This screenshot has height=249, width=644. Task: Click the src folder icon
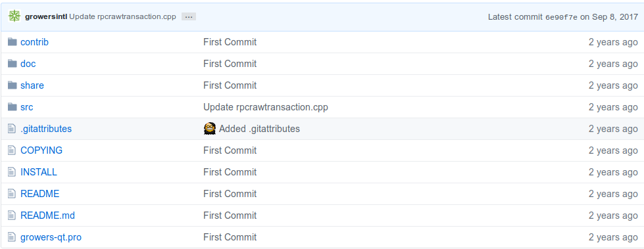click(12, 107)
